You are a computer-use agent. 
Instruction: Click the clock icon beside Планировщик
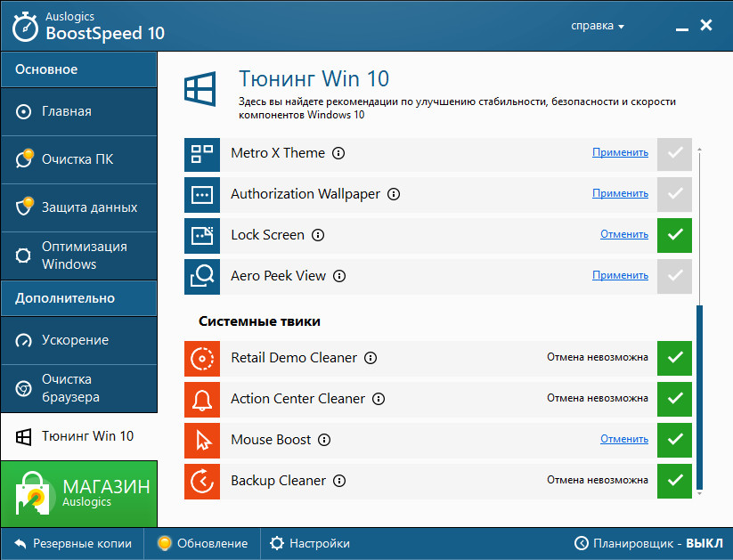[x=581, y=543]
